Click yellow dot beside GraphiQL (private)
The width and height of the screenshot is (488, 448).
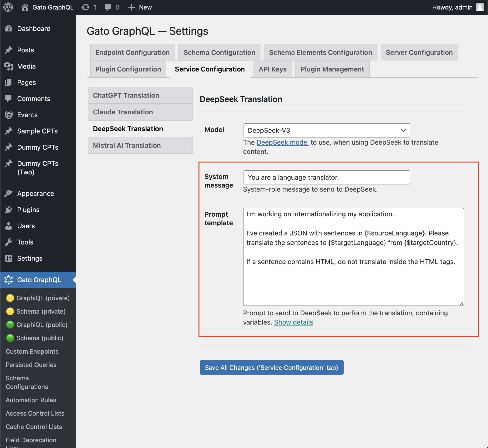(x=10, y=298)
